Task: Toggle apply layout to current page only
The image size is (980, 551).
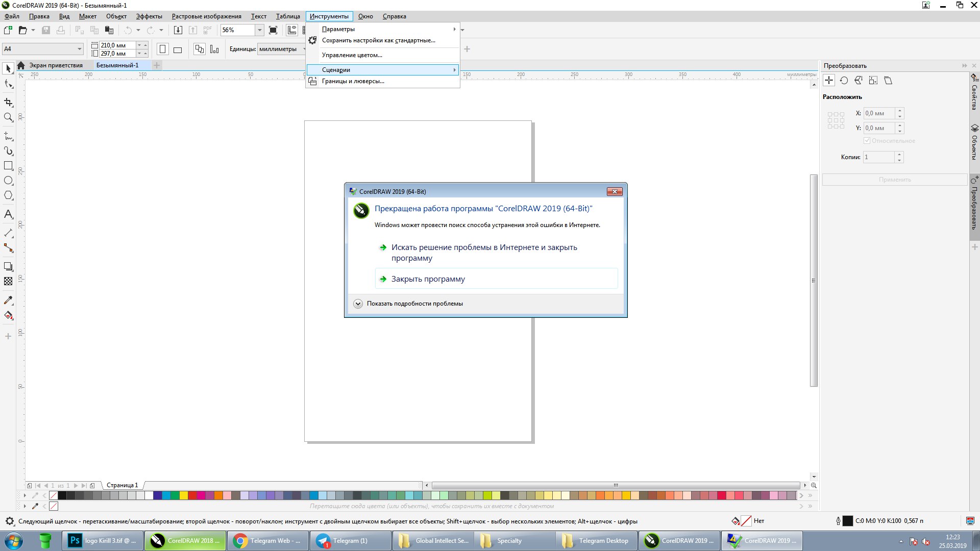Action: (x=214, y=49)
